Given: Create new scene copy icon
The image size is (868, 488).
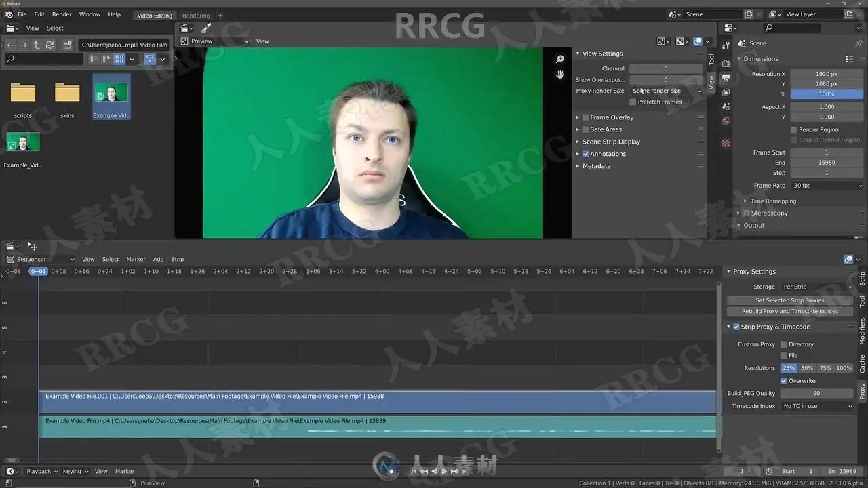Looking at the screenshot, I should click(749, 14).
